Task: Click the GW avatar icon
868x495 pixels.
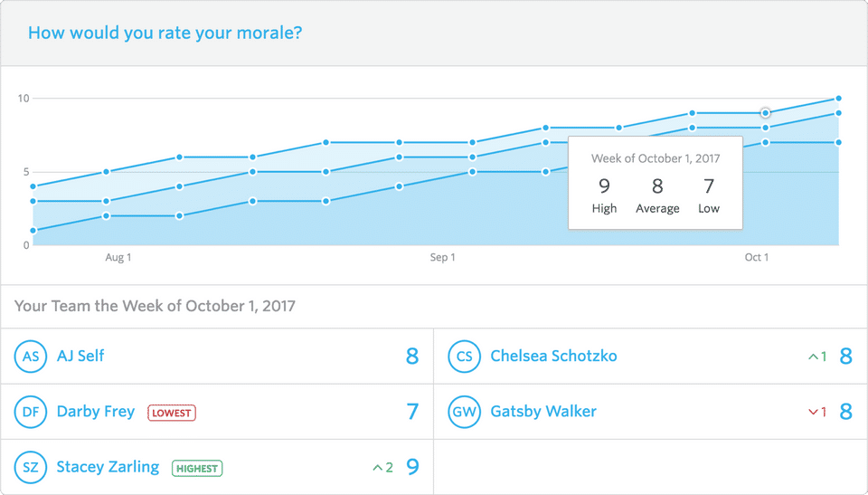Action: pyautogui.click(x=464, y=412)
